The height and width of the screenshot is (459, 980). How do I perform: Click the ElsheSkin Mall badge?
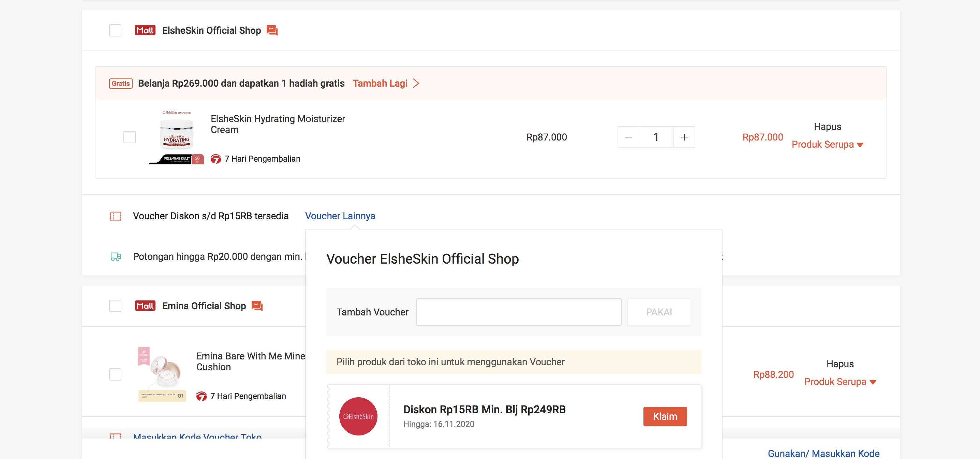coord(145,30)
